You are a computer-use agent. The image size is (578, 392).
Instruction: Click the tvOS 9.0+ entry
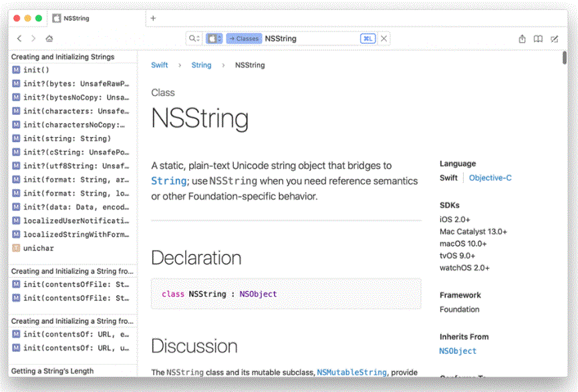[457, 256]
